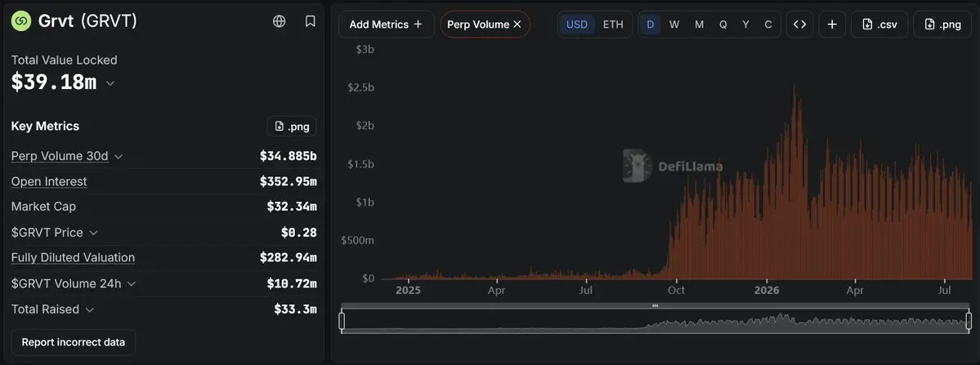The image size is (980, 365).
Task: Open the Grvt website globe icon
Action: tap(280, 21)
